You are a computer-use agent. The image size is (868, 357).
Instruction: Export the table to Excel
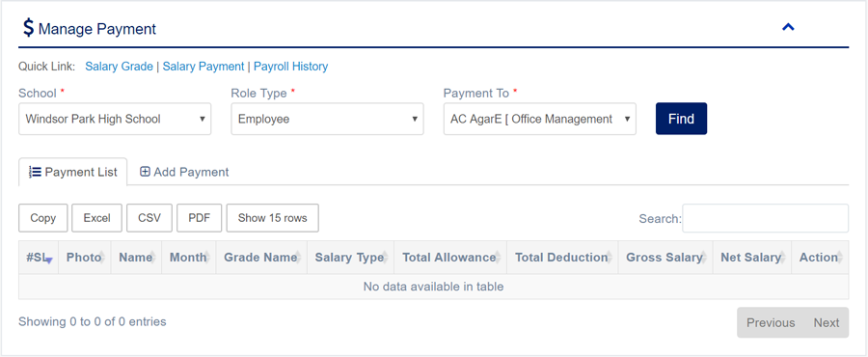(96, 218)
